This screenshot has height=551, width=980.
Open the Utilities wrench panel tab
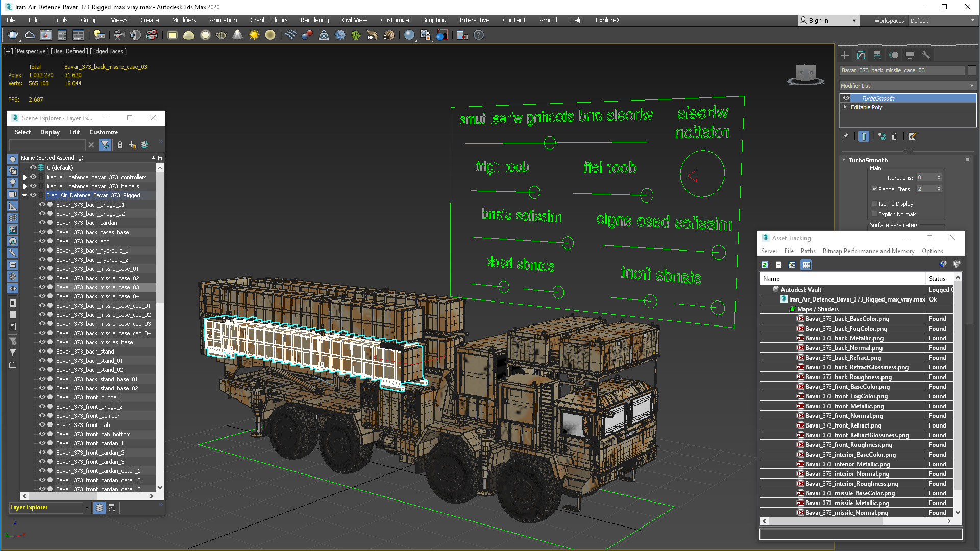click(926, 55)
